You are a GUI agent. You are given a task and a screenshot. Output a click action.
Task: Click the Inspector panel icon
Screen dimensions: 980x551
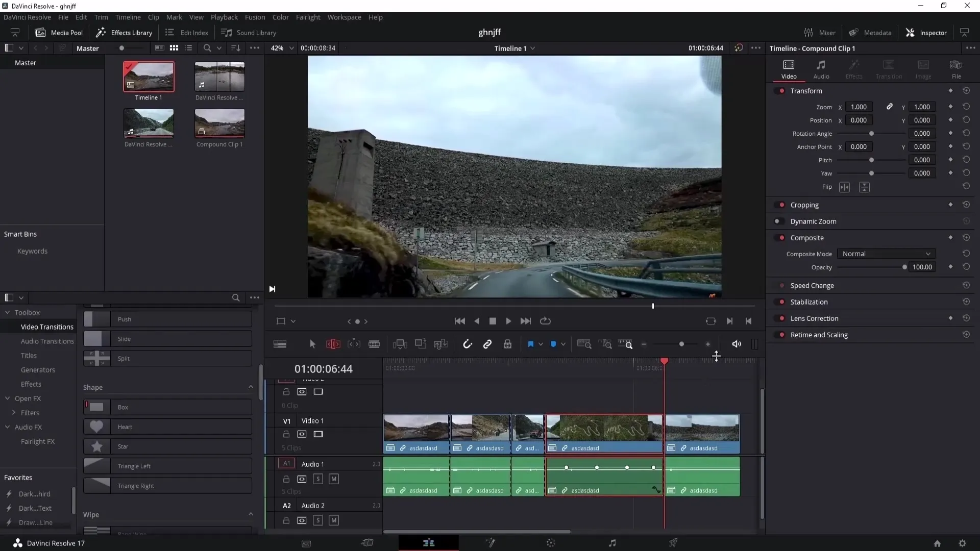point(912,32)
